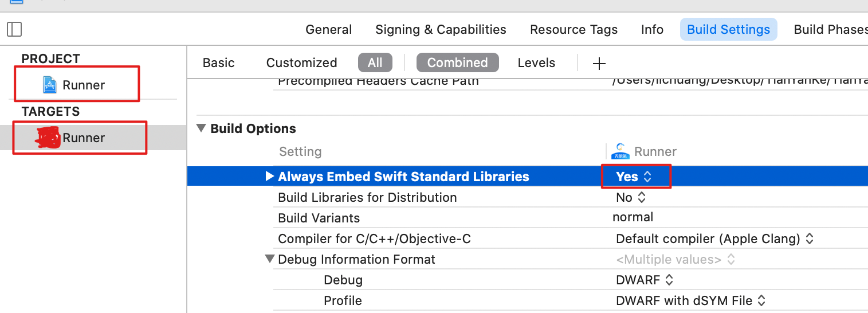868x313 pixels.
Task: Click the Runner column app icon
Action: click(x=620, y=151)
